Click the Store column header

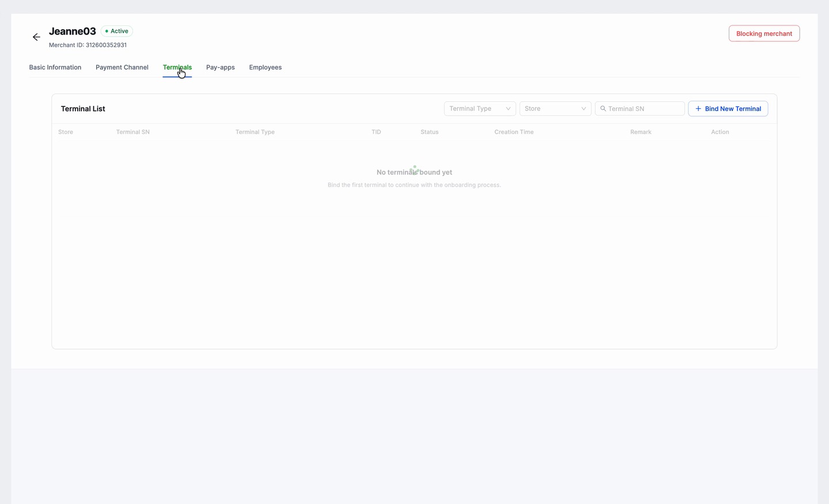(66, 132)
